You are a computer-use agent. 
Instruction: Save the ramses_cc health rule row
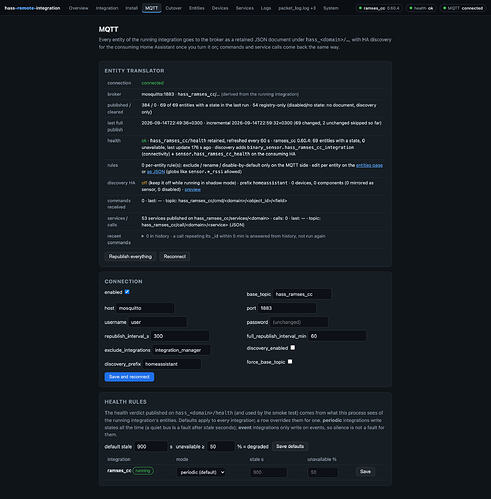(365, 472)
